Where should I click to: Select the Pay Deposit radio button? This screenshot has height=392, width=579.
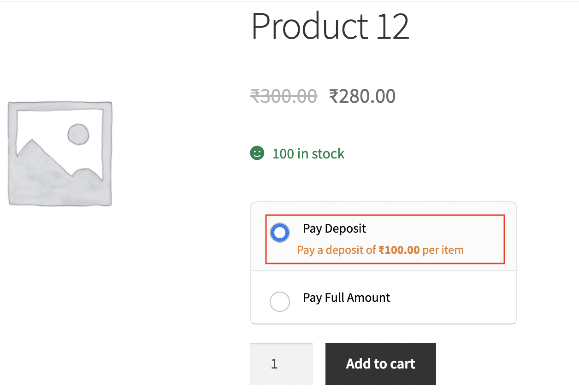280,233
